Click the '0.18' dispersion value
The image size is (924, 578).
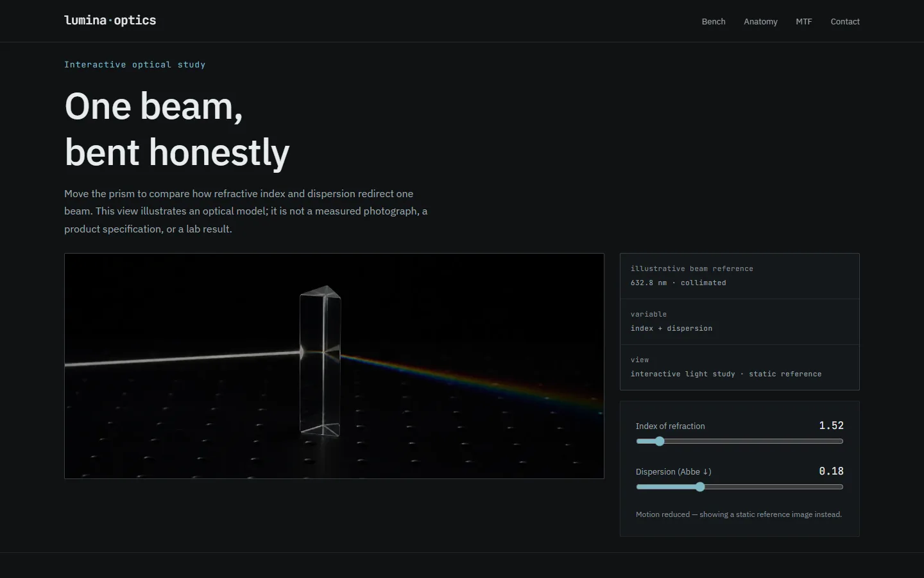tap(831, 471)
